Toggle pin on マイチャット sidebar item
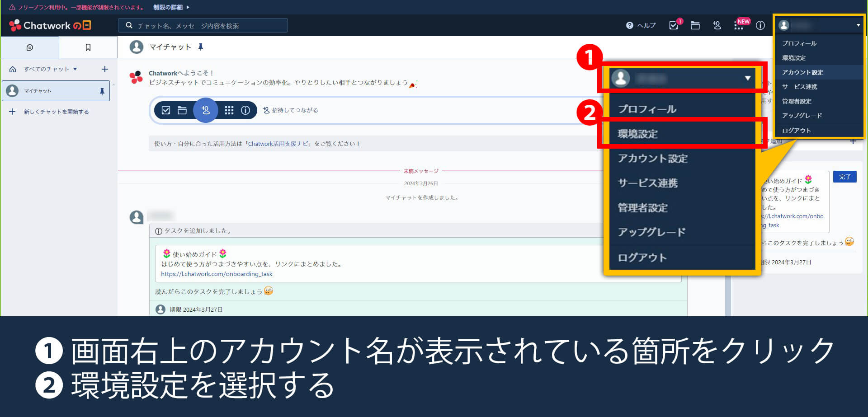 [102, 91]
